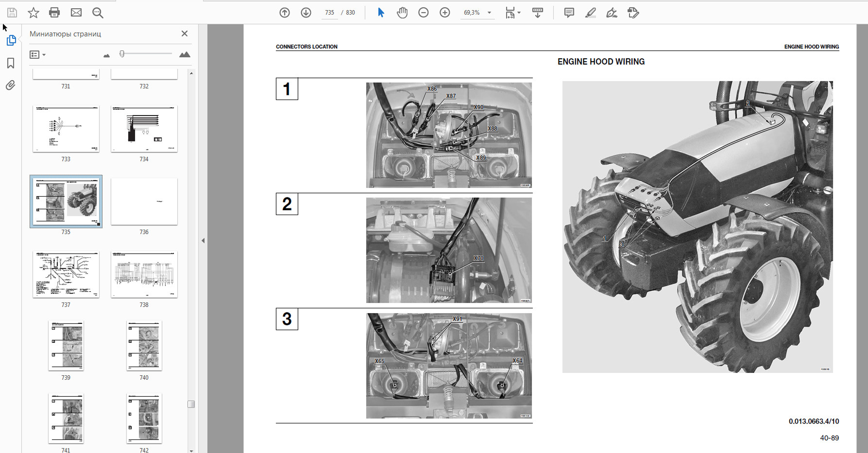This screenshot has height=453, width=868.
Task: Click the page number field 735
Action: 329,13
